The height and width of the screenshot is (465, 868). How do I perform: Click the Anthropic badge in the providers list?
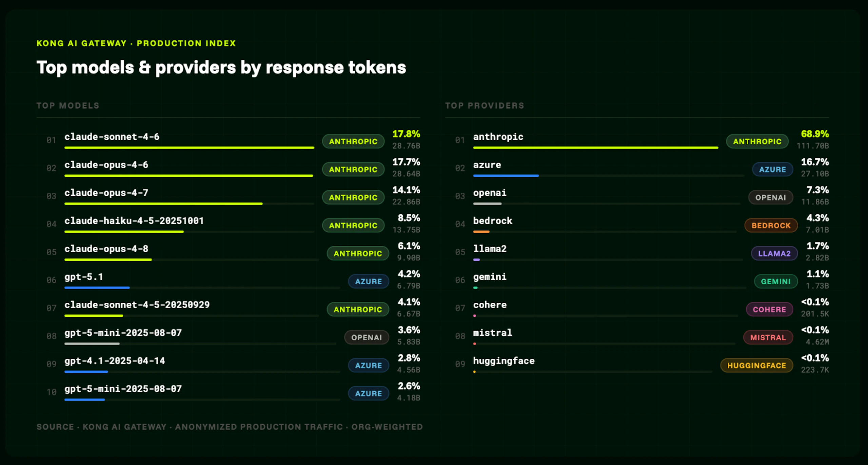pos(757,142)
